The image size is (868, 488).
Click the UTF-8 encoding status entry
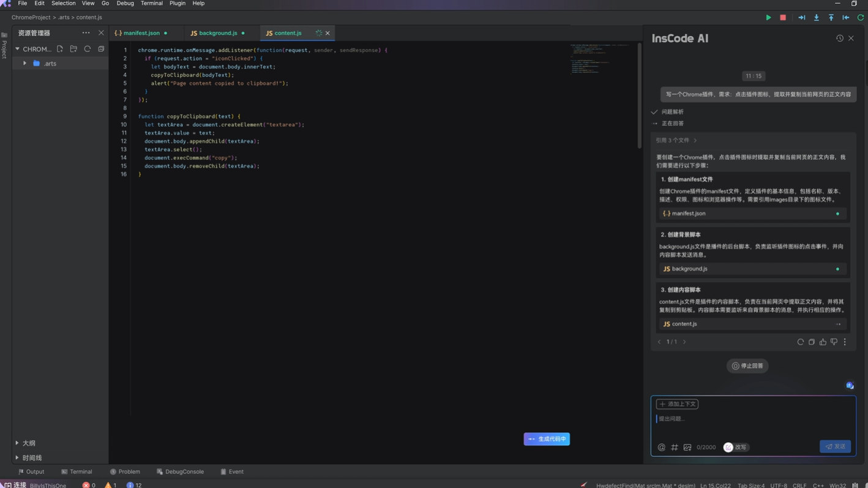779,486
